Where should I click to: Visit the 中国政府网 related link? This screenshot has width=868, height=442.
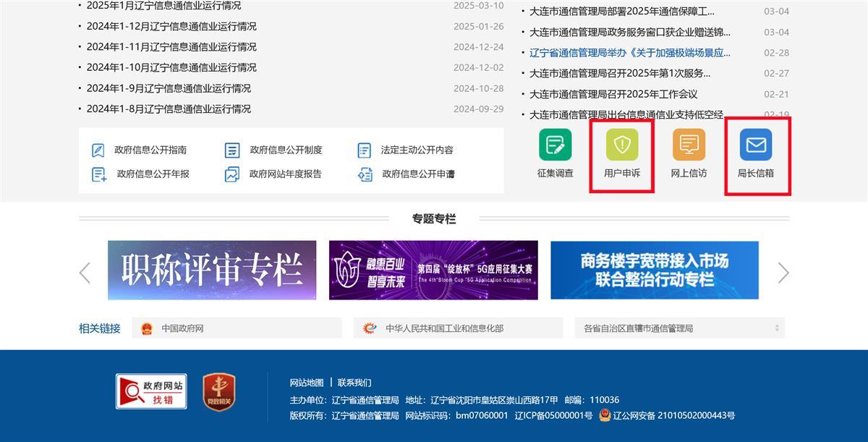[182, 328]
